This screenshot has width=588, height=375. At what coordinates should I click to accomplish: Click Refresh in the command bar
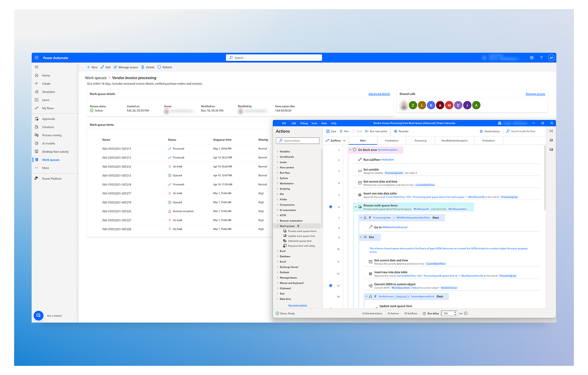(x=165, y=67)
